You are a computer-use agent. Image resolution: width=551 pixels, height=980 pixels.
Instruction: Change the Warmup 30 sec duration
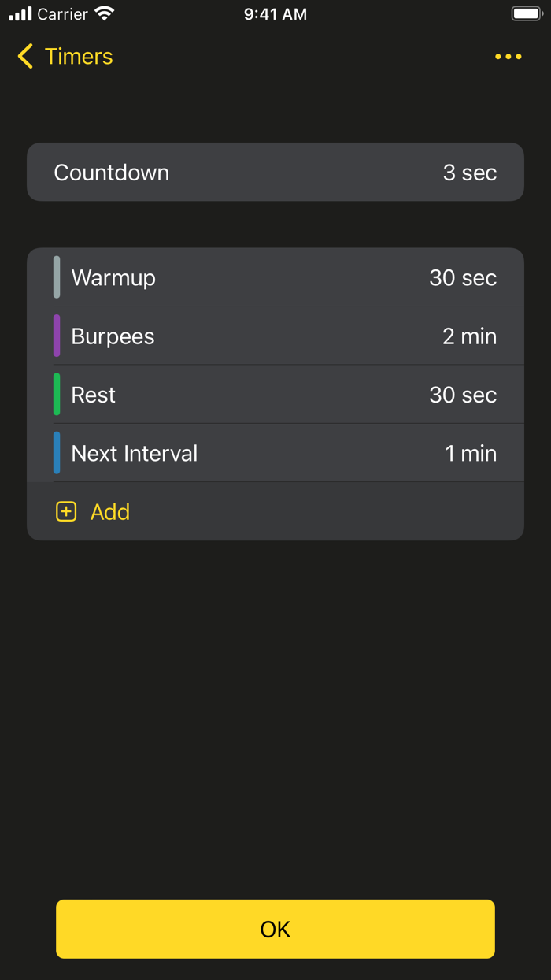[x=463, y=278]
